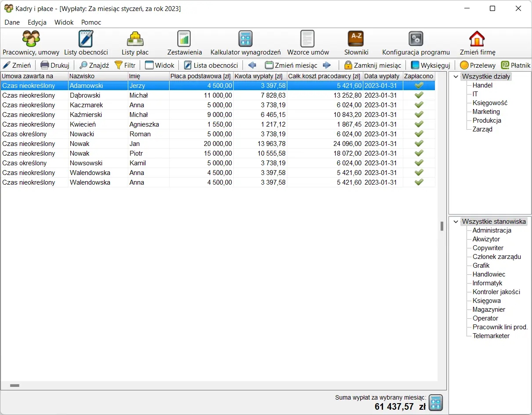Image resolution: width=532 pixels, height=415 pixels.
Task: Toggle Zapłacono checkmark for Agnieszka Kwiecień
Action: 419,124
